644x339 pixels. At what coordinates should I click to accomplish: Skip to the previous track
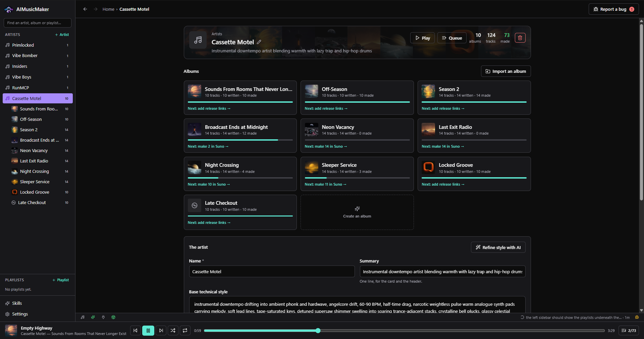click(135, 331)
